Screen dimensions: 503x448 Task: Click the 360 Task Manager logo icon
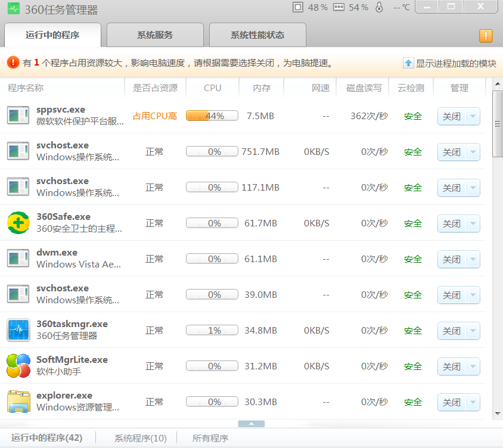14,9
